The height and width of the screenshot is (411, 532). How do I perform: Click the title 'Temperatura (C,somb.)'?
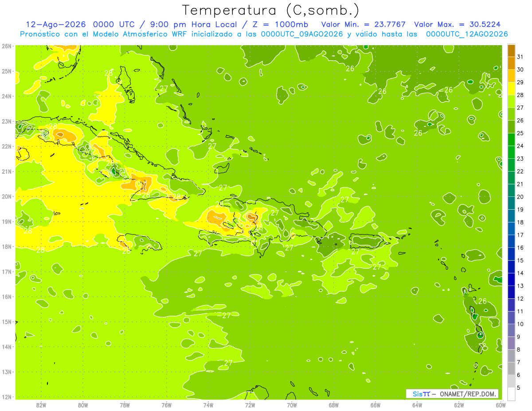(271, 10)
